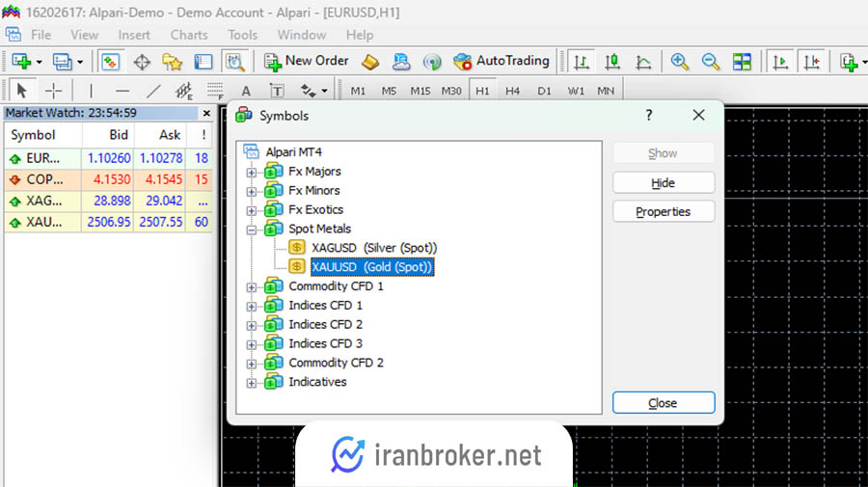Expand the Fx Majors group
The height and width of the screenshot is (487, 868).
tap(252, 173)
